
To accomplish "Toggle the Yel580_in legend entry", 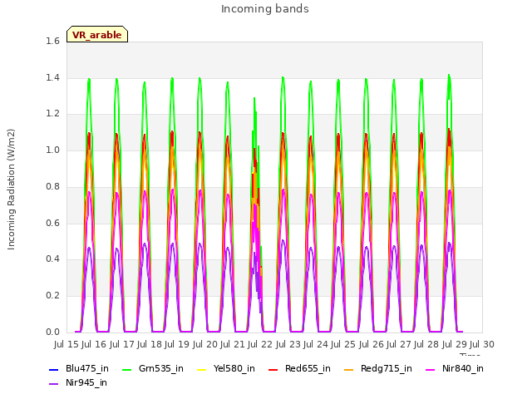I will pos(226,369).
